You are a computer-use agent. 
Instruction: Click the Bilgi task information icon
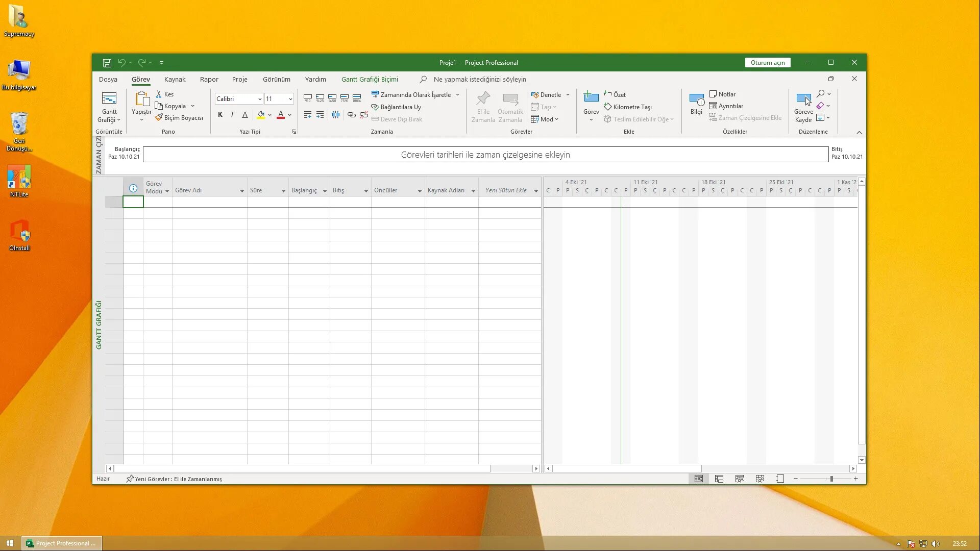click(x=696, y=99)
